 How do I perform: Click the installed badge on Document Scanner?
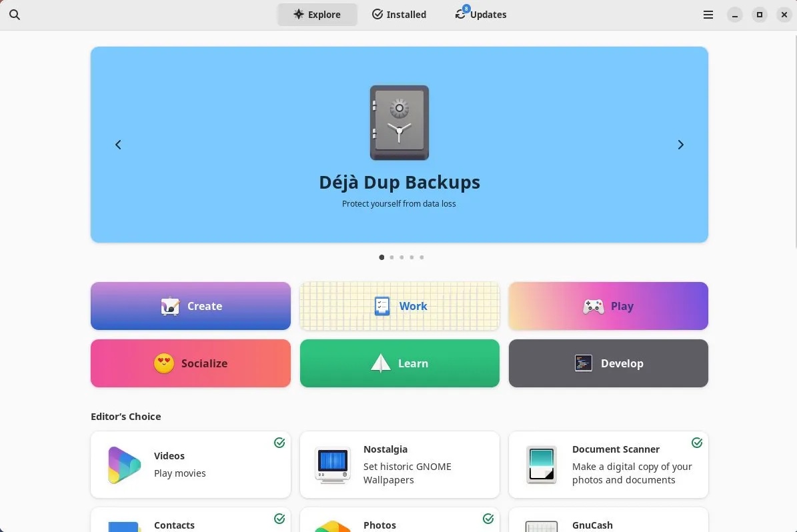coord(697,442)
